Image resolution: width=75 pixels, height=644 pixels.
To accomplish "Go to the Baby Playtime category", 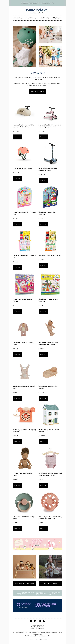I will pos(57,18).
